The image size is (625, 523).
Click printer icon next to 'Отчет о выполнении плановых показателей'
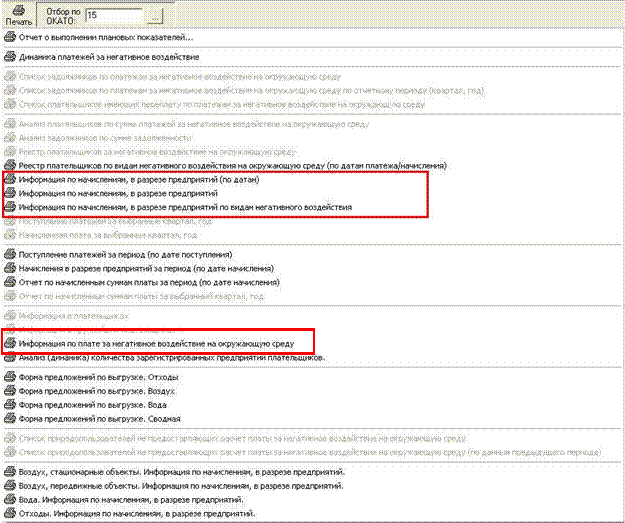click(10, 38)
